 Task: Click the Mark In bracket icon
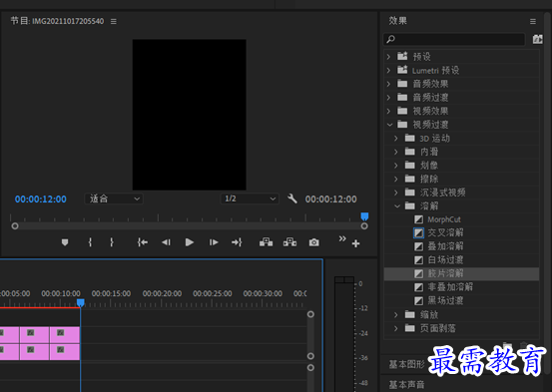click(90, 242)
